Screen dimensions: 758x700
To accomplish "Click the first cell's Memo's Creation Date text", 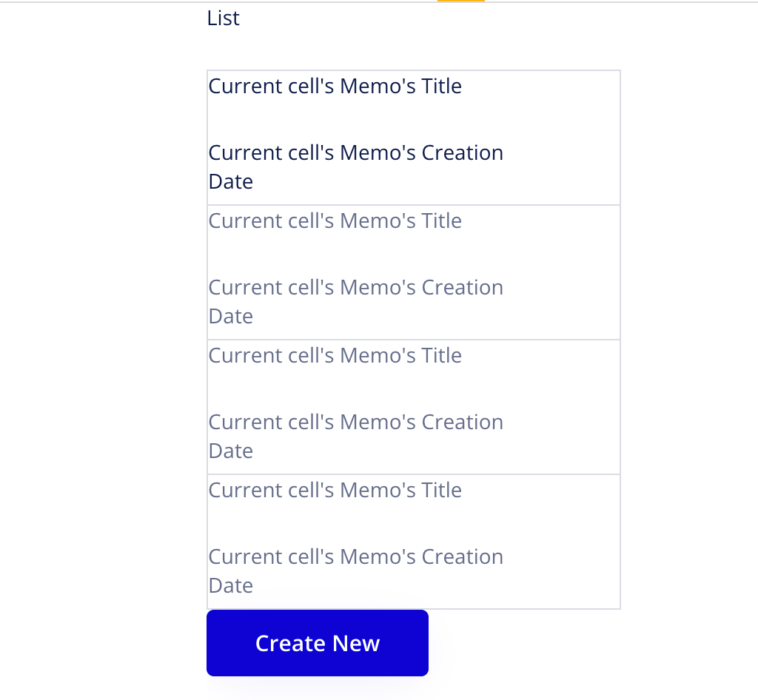I will pos(355,153).
